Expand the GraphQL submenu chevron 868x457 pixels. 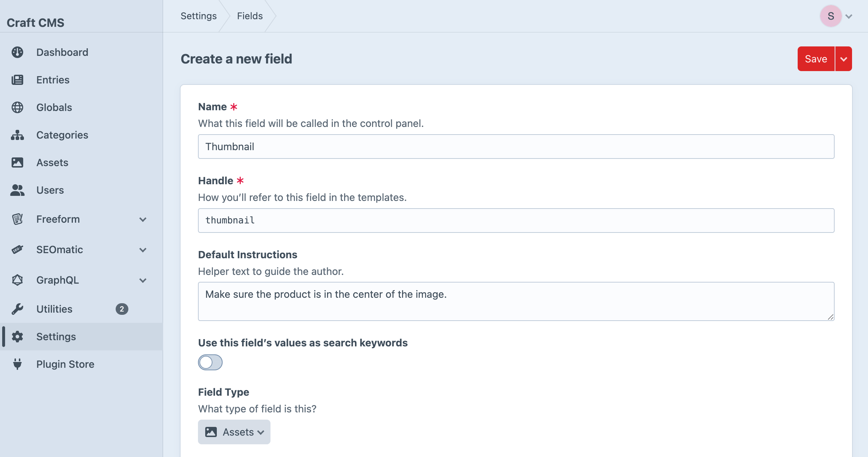tap(143, 280)
